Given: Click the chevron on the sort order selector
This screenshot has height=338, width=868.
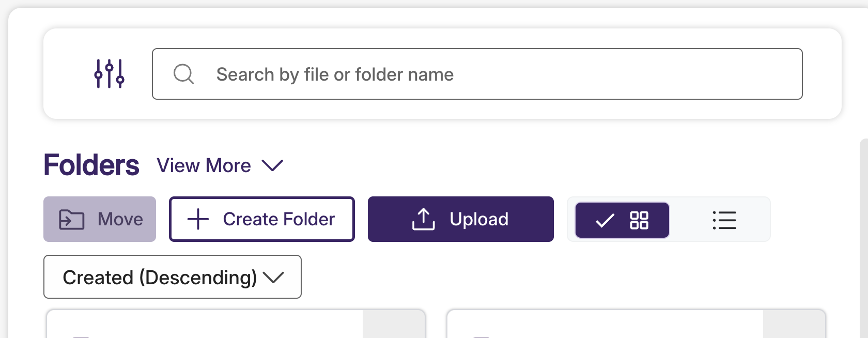Looking at the screenshot, I should click(274, 277).
